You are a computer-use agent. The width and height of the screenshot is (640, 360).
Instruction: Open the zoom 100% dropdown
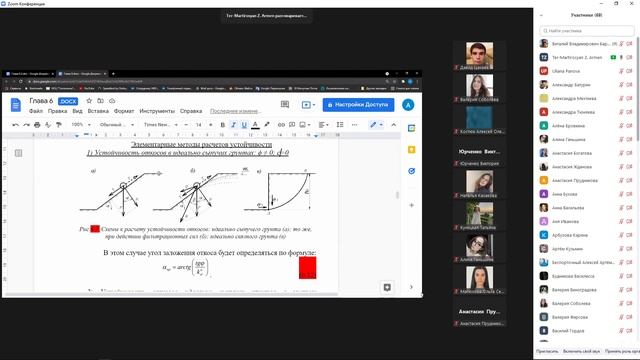point(81,125)
